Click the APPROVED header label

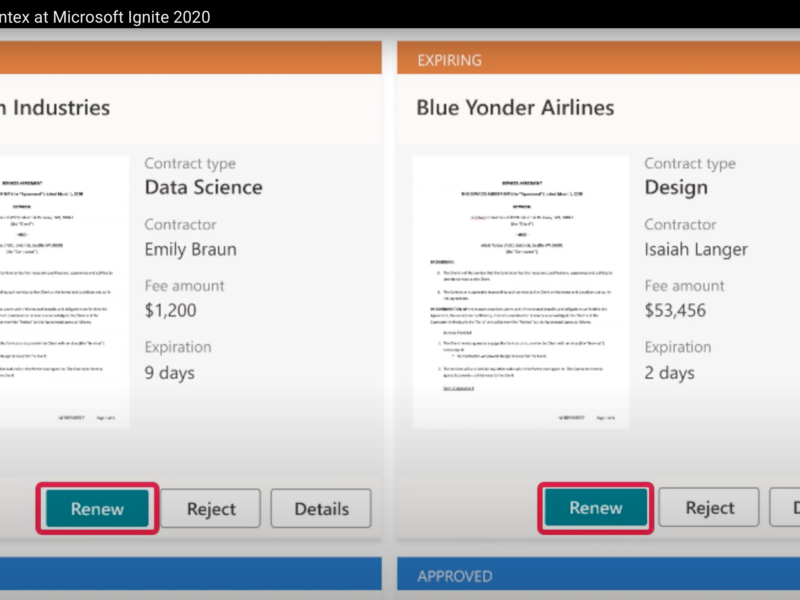pos(455,577)
